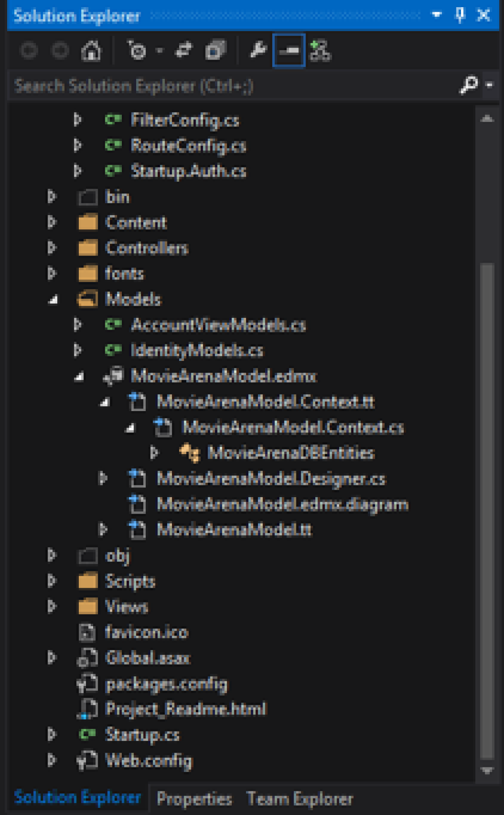Collapse MovieArenaModel.Context.tt node
This screenshot has width=504, height=815.
click(104, 402)
